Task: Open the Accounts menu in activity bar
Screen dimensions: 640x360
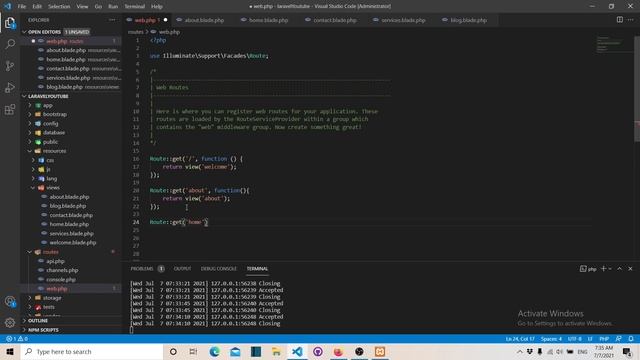Action: pos(10,302)
